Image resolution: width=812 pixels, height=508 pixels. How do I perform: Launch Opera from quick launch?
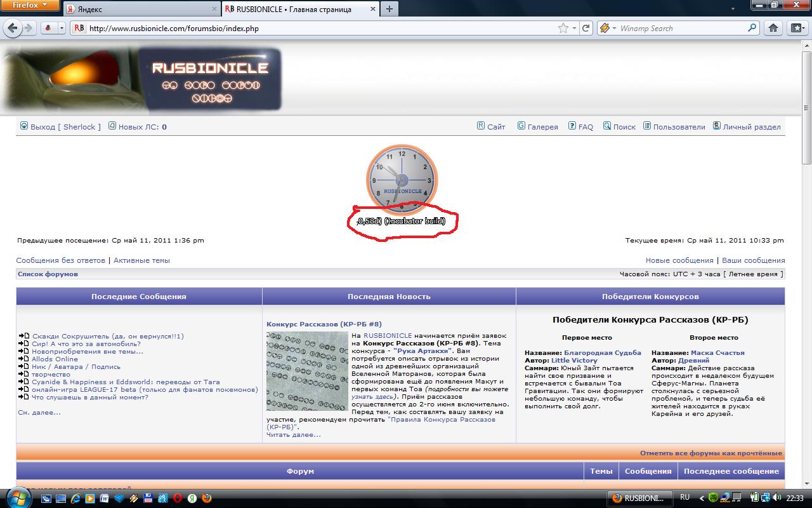(x=178, y=498)
